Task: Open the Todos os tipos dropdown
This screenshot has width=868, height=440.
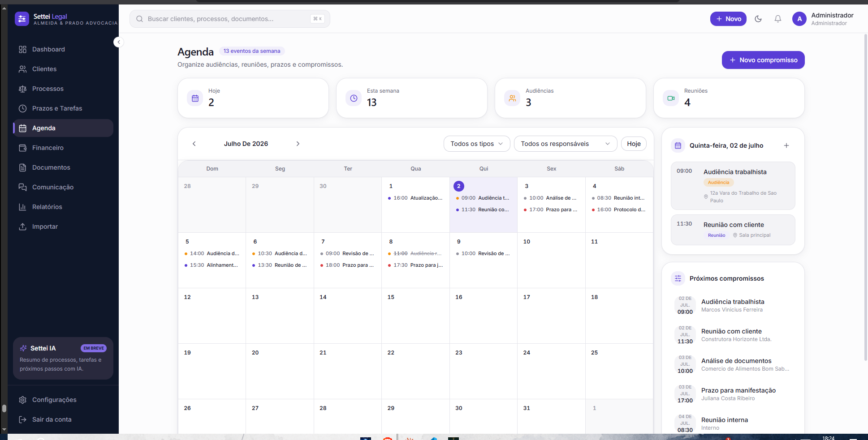Action: coord(477,144)
